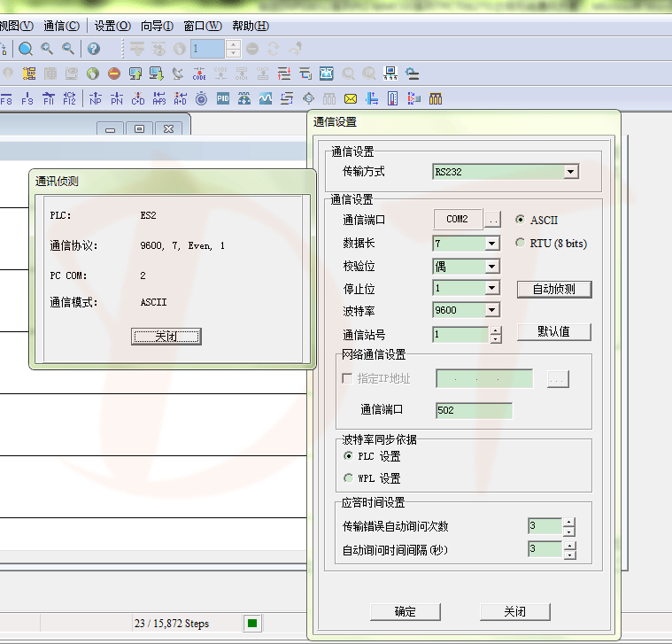Open the 停止位 stop bit dropdown
This screenshot has height=644, width=672.
(x=492, y=288)
